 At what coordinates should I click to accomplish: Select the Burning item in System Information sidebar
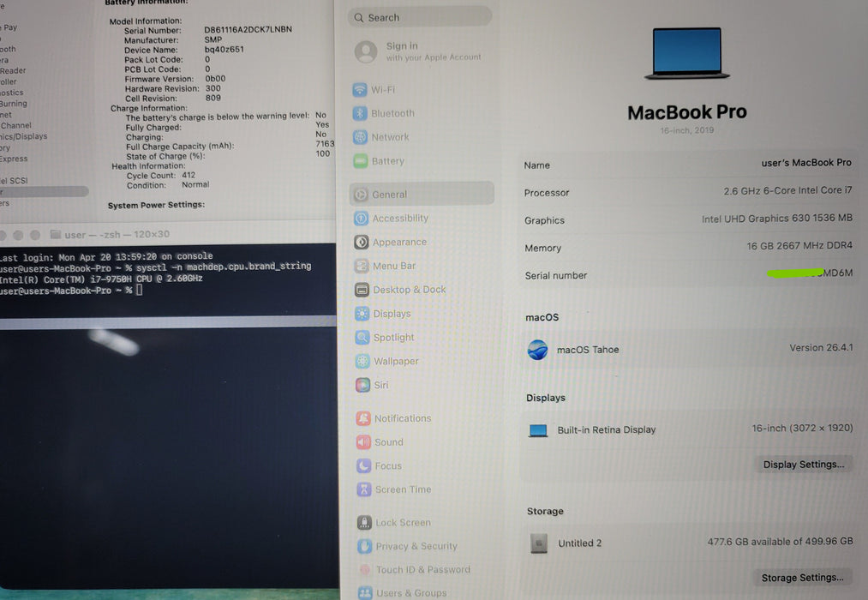14,104
